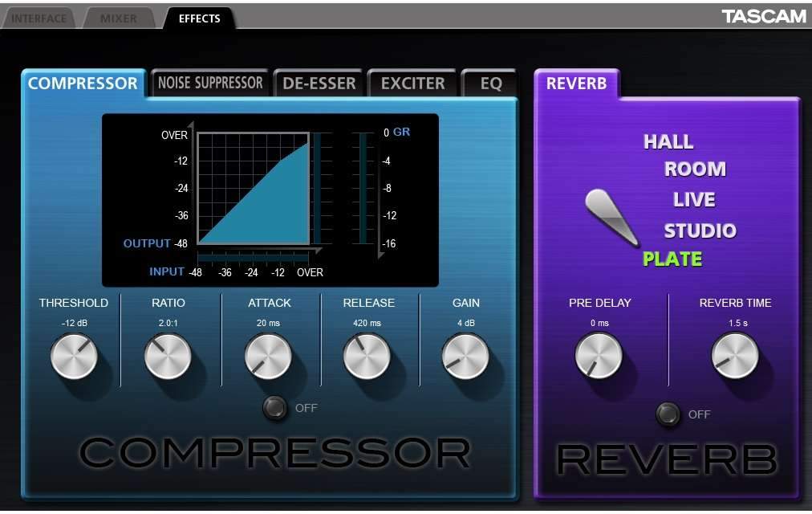Click the TASCAM logo

pos(764,17)
